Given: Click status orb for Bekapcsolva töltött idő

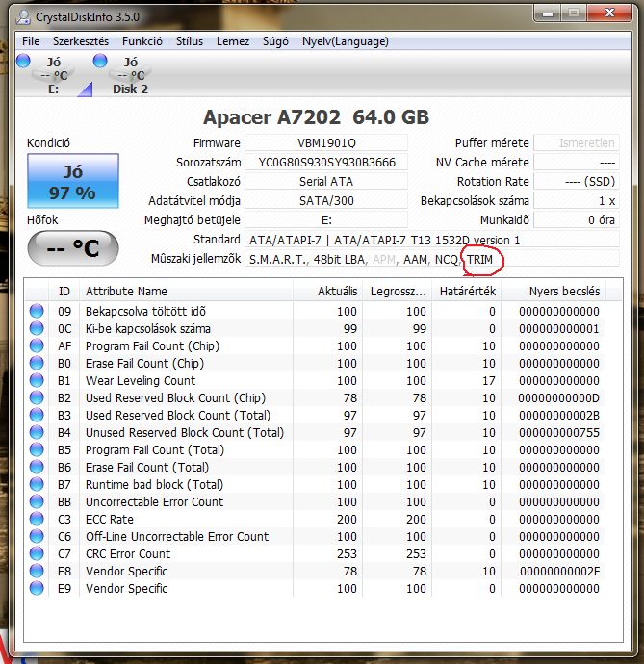Looking at the screenshot, I should point(37,311).
